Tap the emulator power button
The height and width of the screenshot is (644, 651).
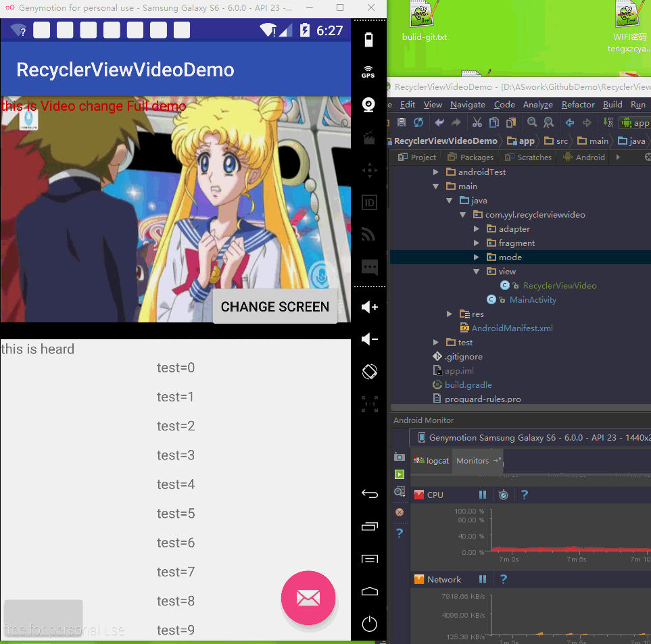370,623
